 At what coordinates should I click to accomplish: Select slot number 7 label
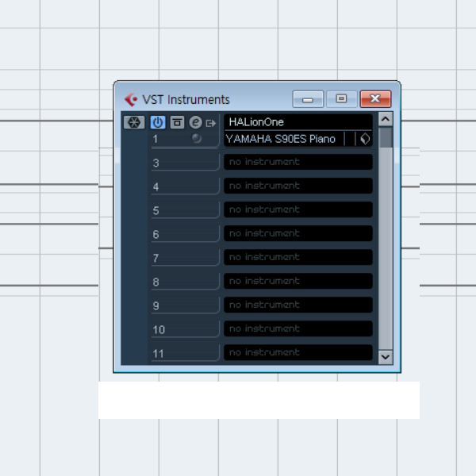(156, 259)
